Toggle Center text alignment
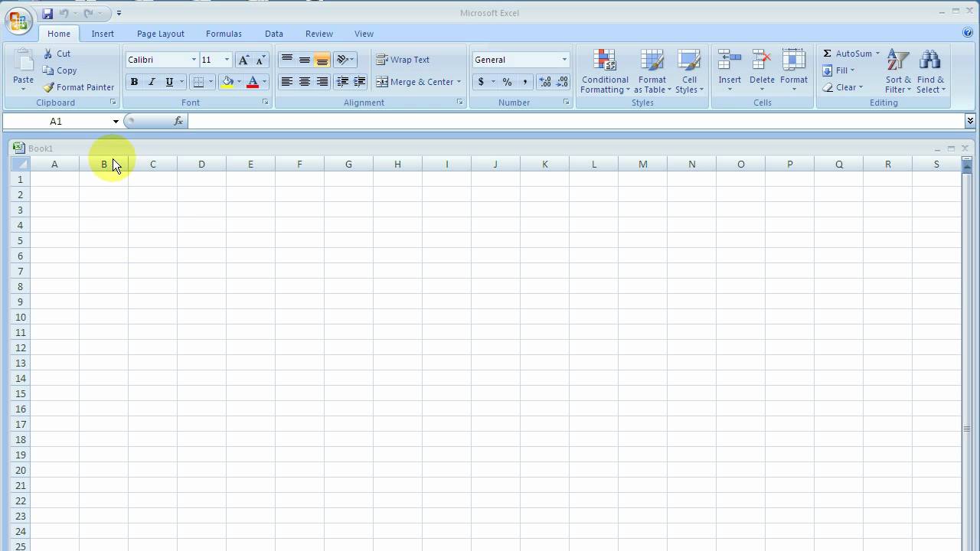Image resolution: width=980 pixels, height=551 pixels. [305, 82]
